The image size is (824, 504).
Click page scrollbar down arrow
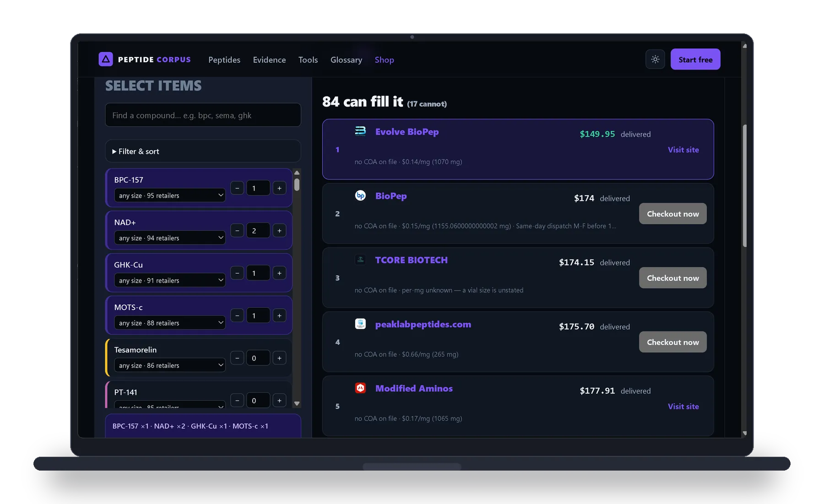[x=745, y=433]
